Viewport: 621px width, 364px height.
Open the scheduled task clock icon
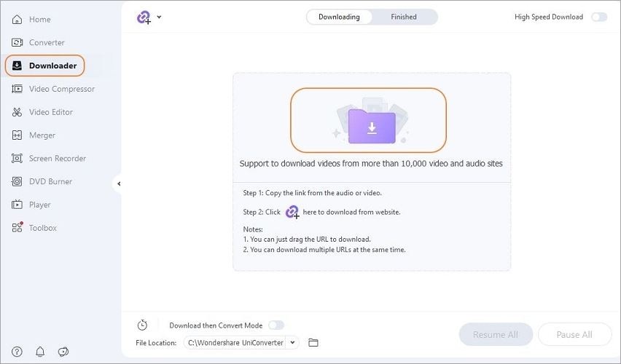(142, 325)
